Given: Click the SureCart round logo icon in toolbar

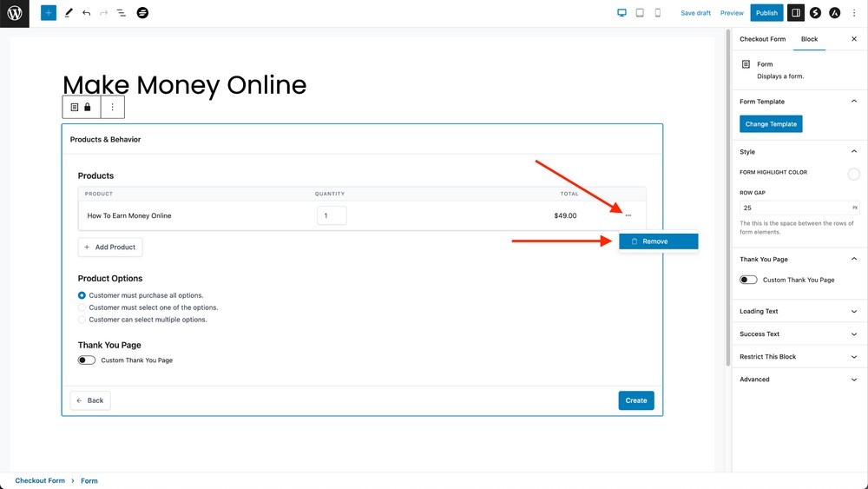Looking at the screenshot, I should tap(142, 13).
